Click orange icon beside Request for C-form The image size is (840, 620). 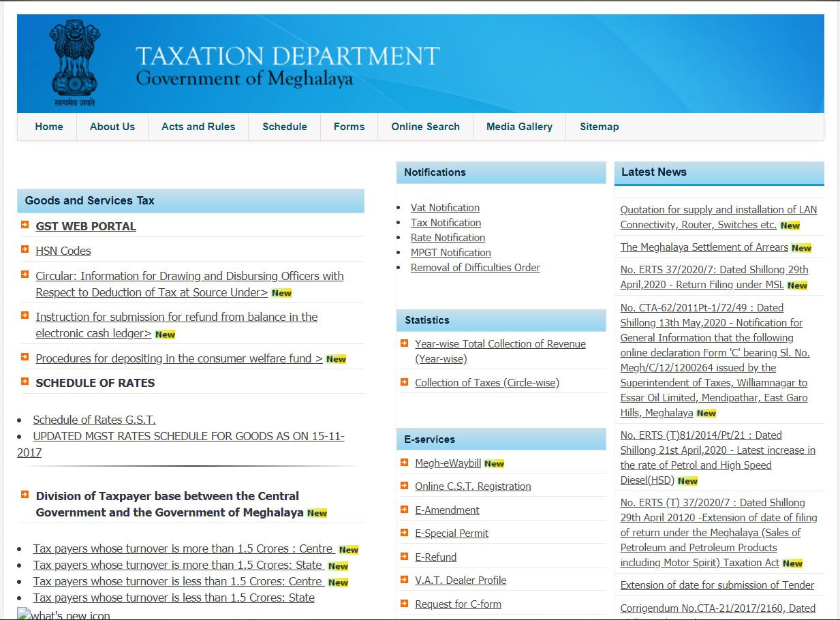click(x=405, y=604)
